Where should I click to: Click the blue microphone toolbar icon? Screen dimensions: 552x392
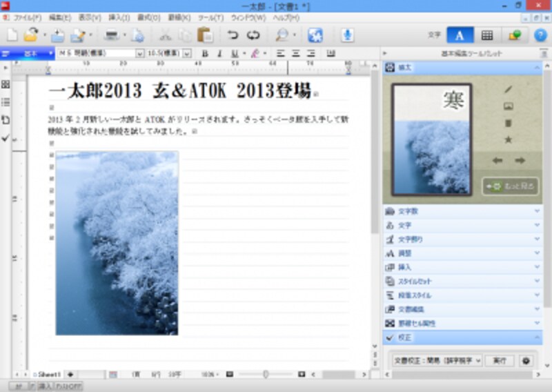tap(347, 35)
